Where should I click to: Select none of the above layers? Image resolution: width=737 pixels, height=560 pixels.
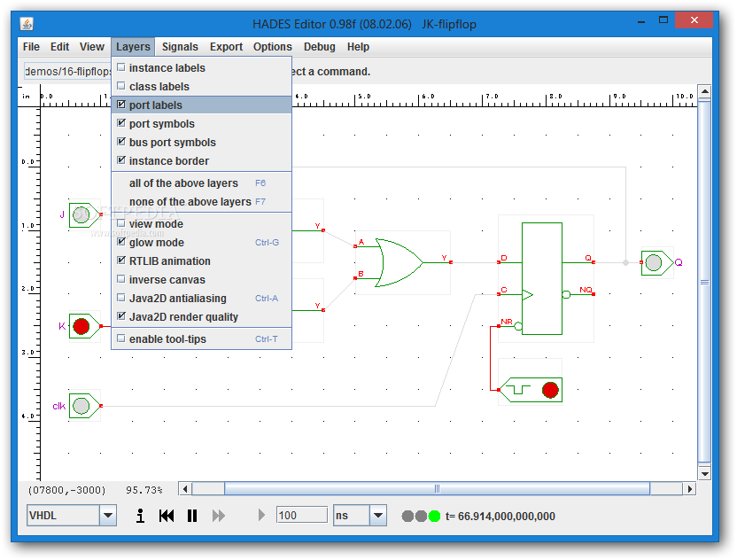point(201,202)
